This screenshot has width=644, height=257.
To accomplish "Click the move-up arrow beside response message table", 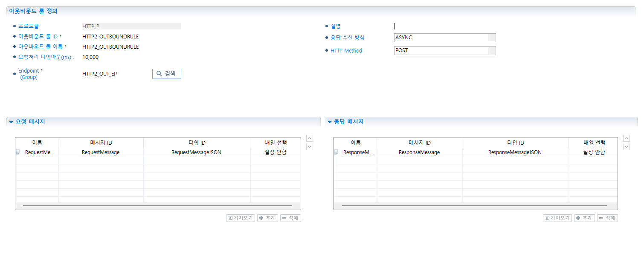I will coord(627,138).
